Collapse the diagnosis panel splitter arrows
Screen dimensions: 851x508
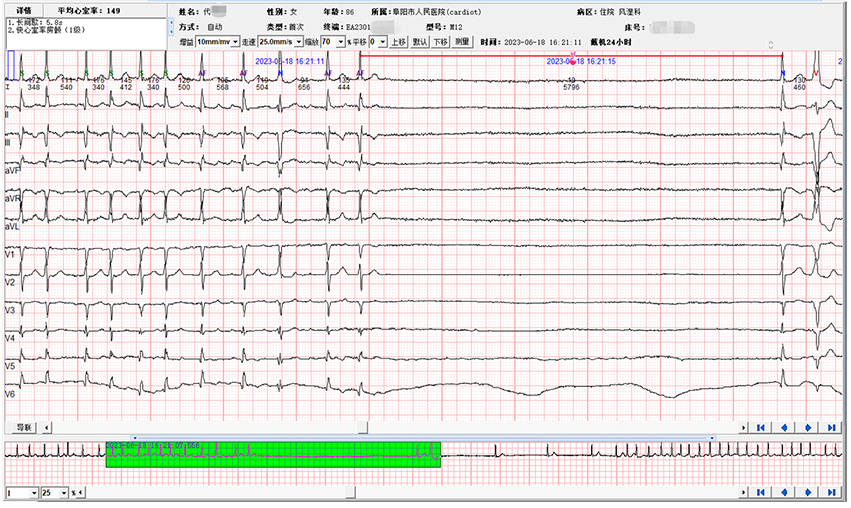click(172, 26)
